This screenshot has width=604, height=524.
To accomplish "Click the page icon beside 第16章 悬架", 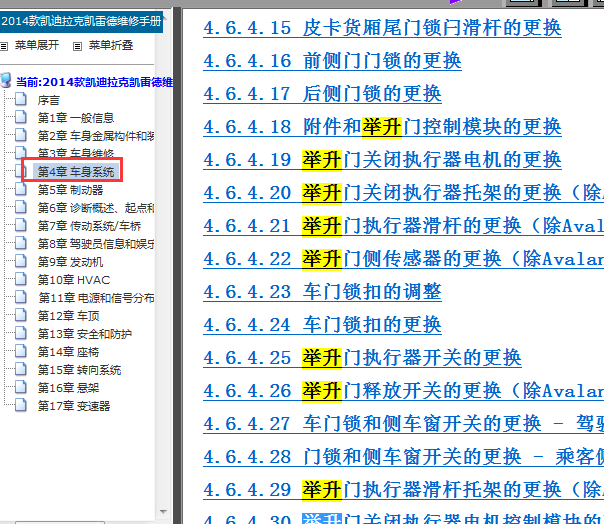I will [x=21, y=387].
